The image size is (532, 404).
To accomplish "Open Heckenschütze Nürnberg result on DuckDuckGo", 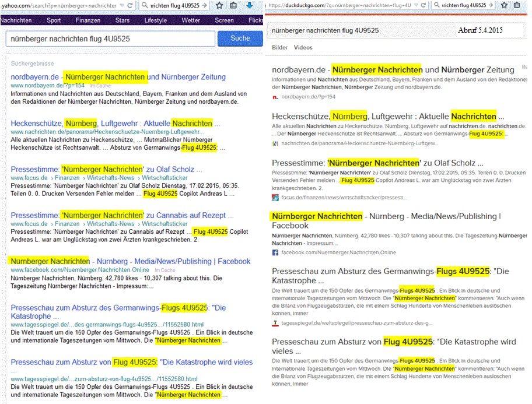I will (x=388, y=117).
